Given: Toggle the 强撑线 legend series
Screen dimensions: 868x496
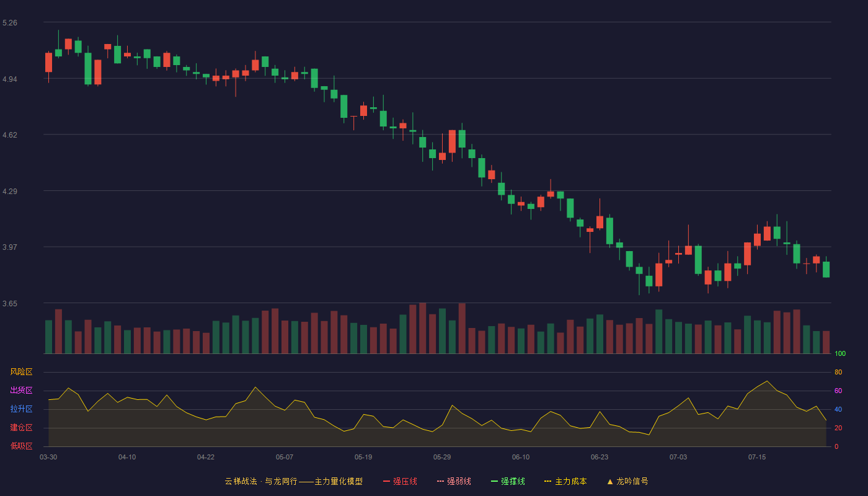Looking at the screenshot, I should coord(508,481).
